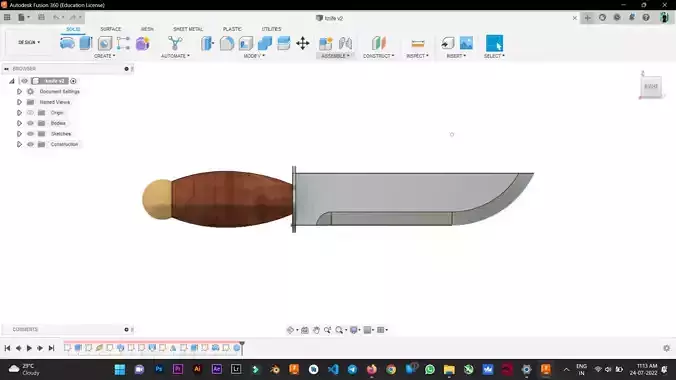Select the Combine tool
The width and height of the screenshot is (676, 380).
point(265,43)
